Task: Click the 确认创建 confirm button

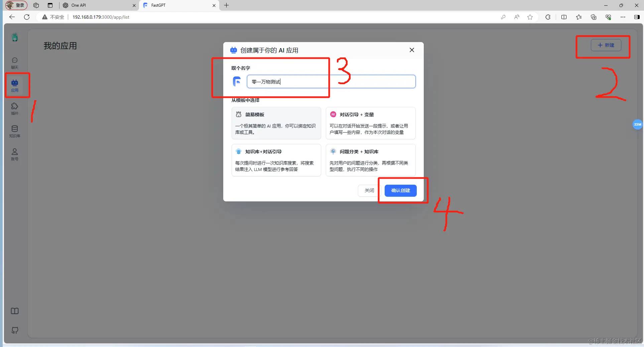Action: pyautogui.click(x=400, y=190)
